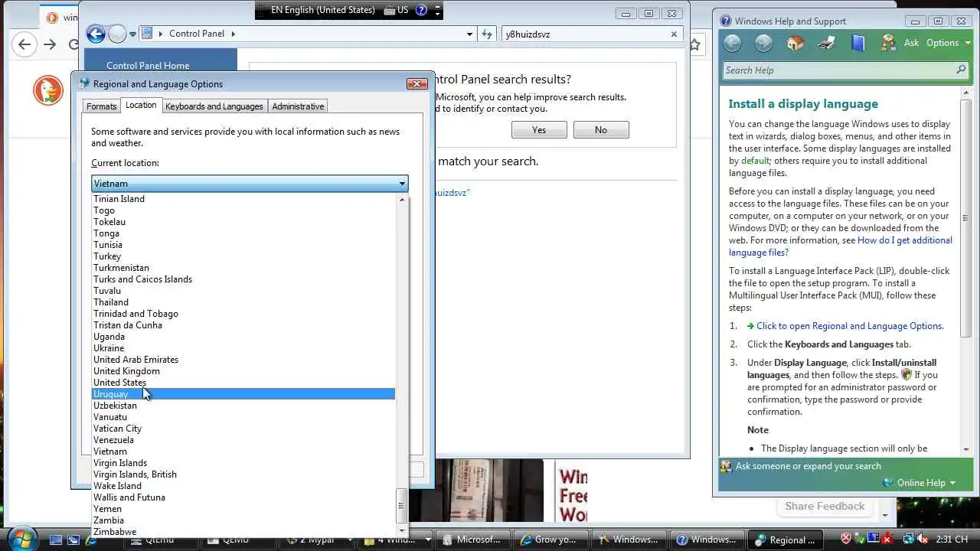Open the Browse Help book icon
Image resolution: width=980 pixels, height=551 pixels.
858,43
